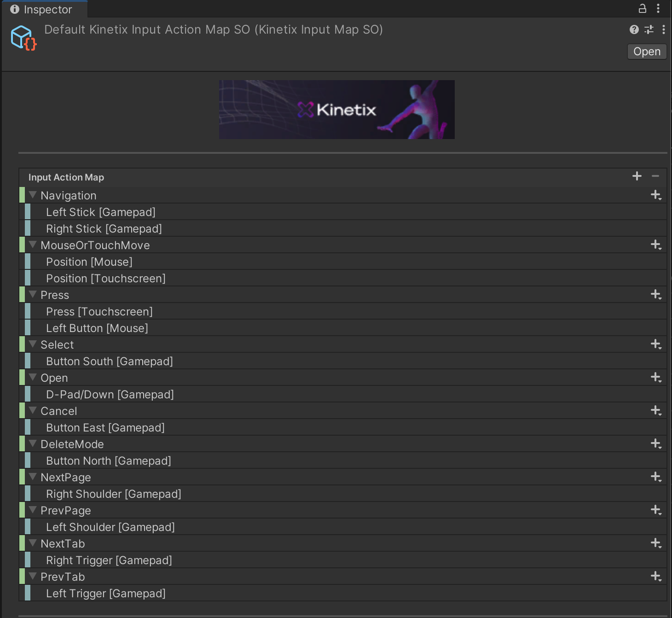The image size is (672, 618).
Task: Click the preset selector sliders icon
Action: tap(649, 29)
